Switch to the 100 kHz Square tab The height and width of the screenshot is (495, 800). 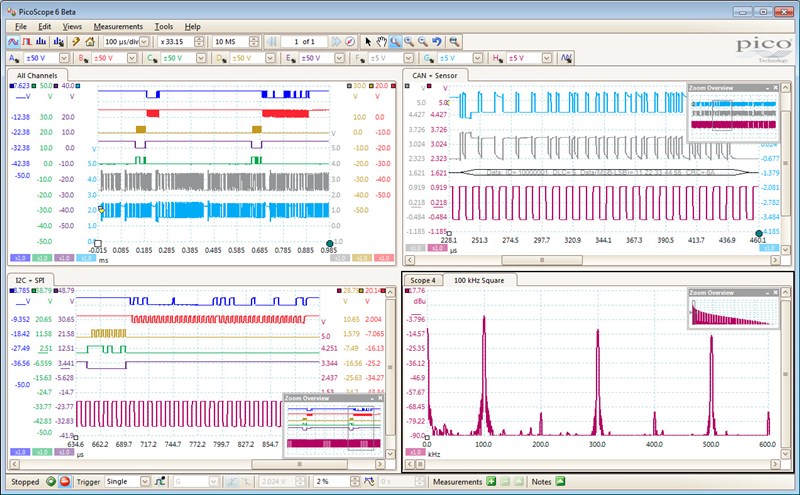pyautogui.click(x=480, y=279)
